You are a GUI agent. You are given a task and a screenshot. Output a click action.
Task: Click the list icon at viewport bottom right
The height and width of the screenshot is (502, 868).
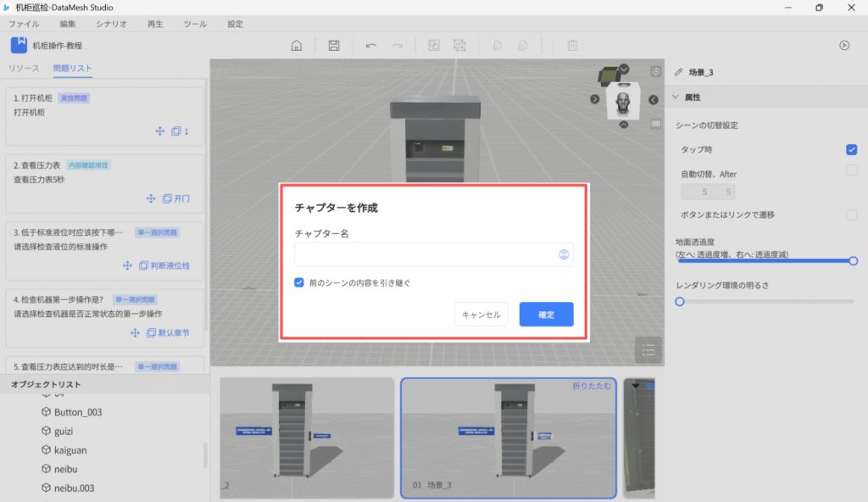[x=648, y=349]
